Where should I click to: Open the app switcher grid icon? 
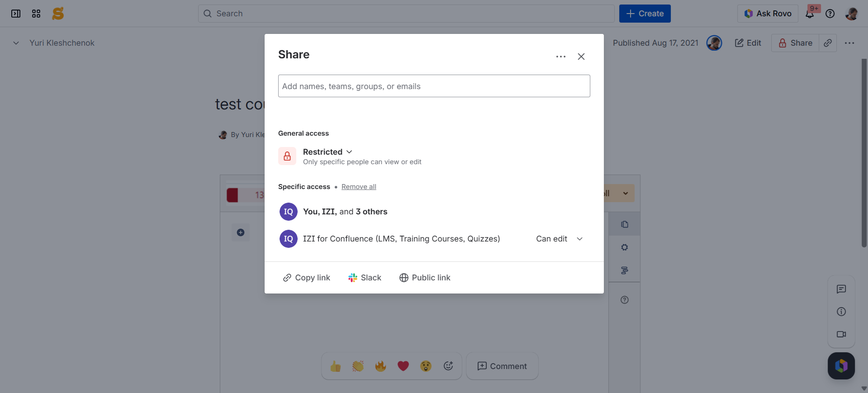coord(36,14)
